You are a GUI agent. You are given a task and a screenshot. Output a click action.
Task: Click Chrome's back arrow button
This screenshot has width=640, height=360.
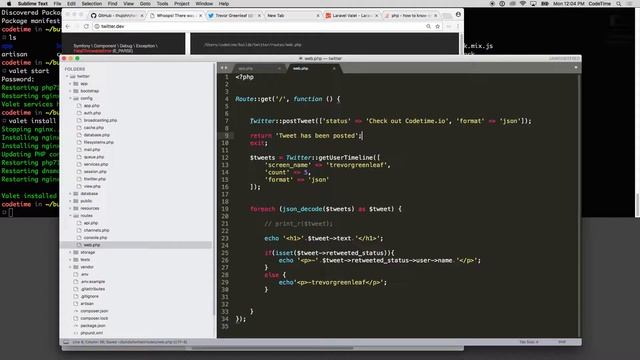(68, 26)
